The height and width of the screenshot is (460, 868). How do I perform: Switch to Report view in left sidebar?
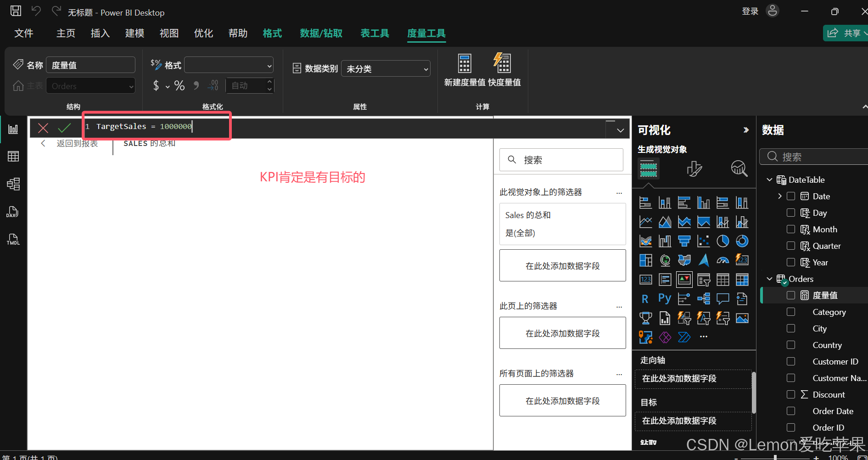coord(13,129)
